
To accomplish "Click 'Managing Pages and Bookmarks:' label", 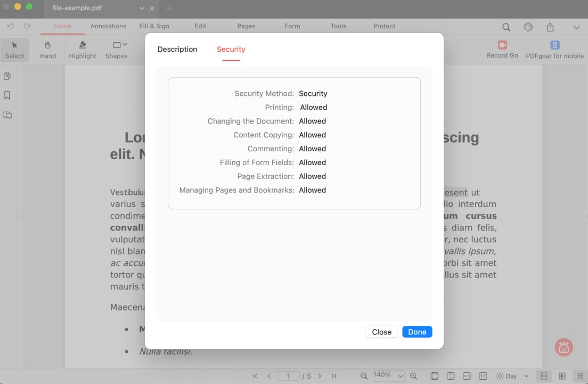I will pyautogui.click(x=236, y=190).
